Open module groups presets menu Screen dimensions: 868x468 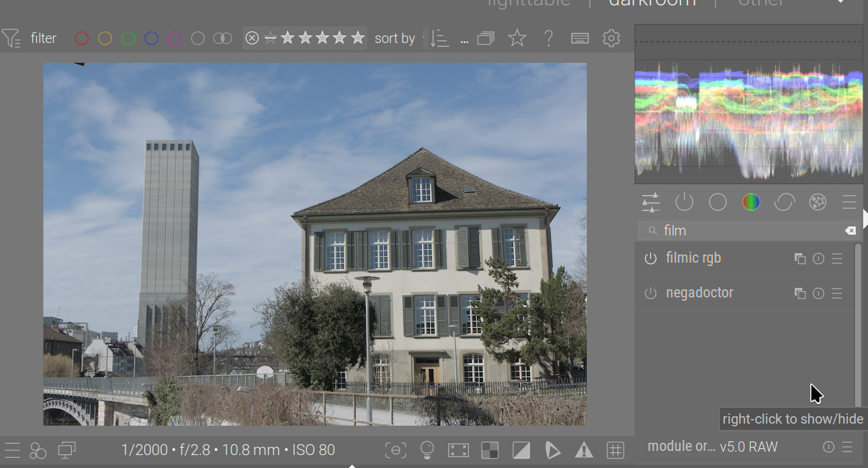pos(849,202)
